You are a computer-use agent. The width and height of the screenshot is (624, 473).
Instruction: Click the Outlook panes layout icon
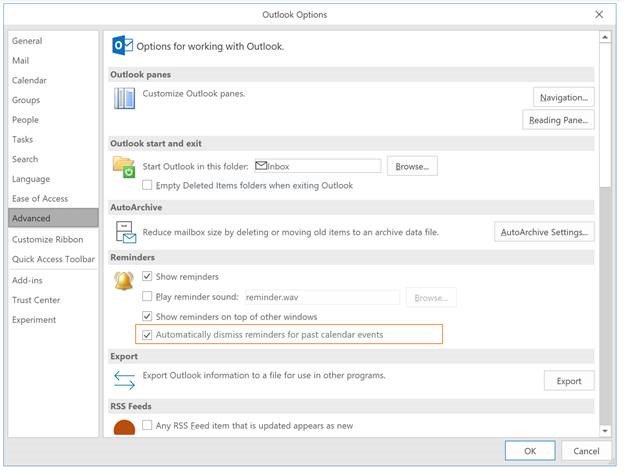pyautogui.click(x=124, y=98)
